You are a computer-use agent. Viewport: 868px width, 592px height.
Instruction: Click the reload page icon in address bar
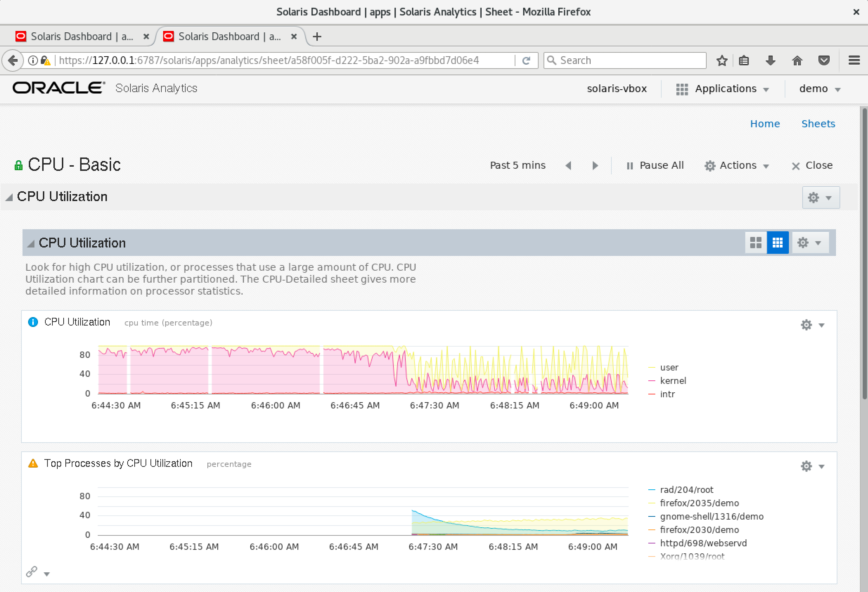pos(526,60)
